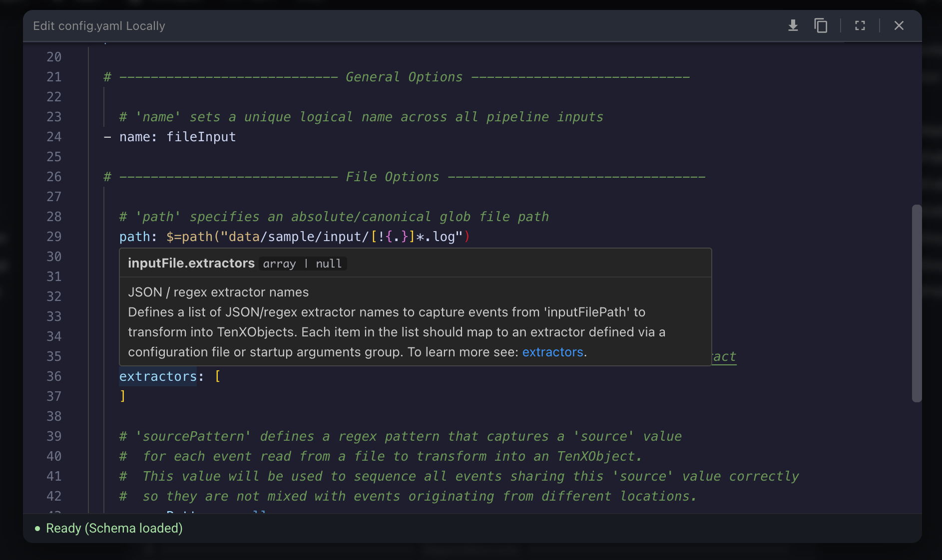Close the Edit config.yaml dialog
Viewport: 942px width, 560px height.
(x=899, y=25)
